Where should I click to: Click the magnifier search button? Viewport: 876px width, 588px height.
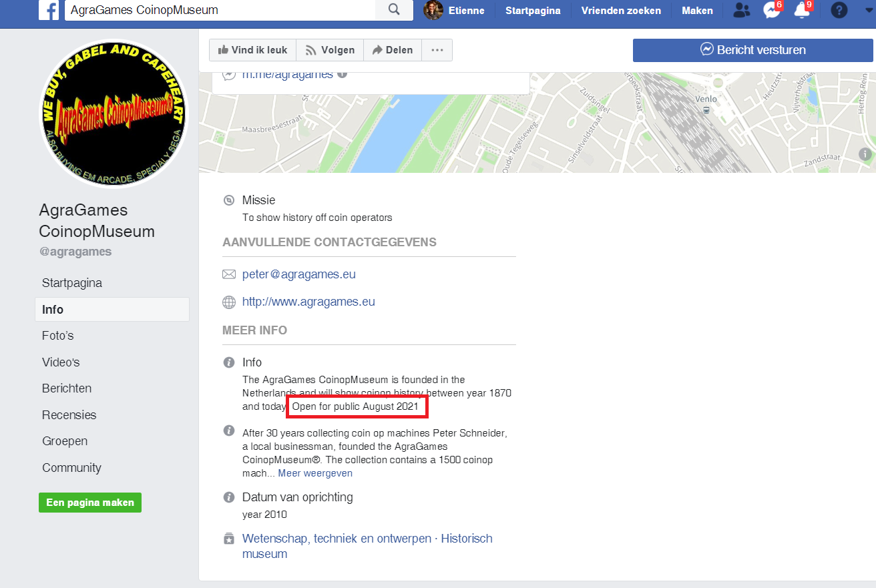[x=394, y=10]
